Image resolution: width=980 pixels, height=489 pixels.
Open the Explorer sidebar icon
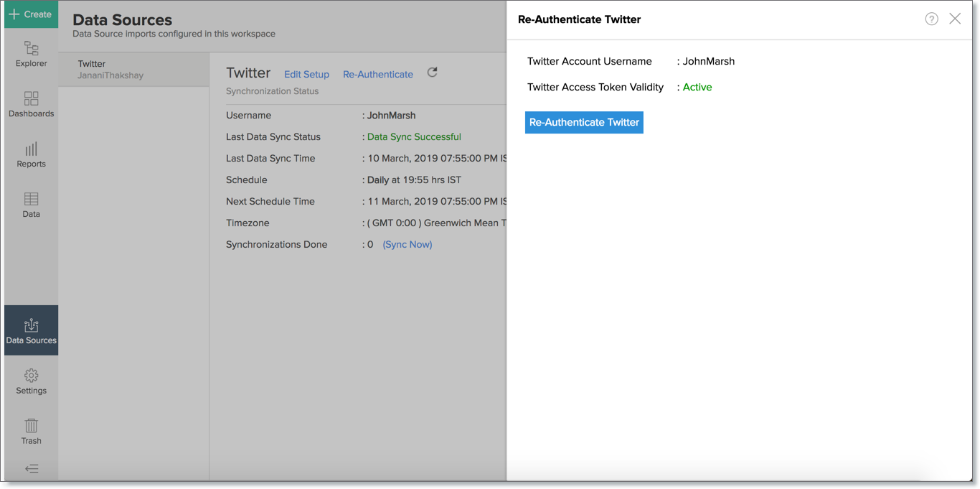[x=31, y=55]
